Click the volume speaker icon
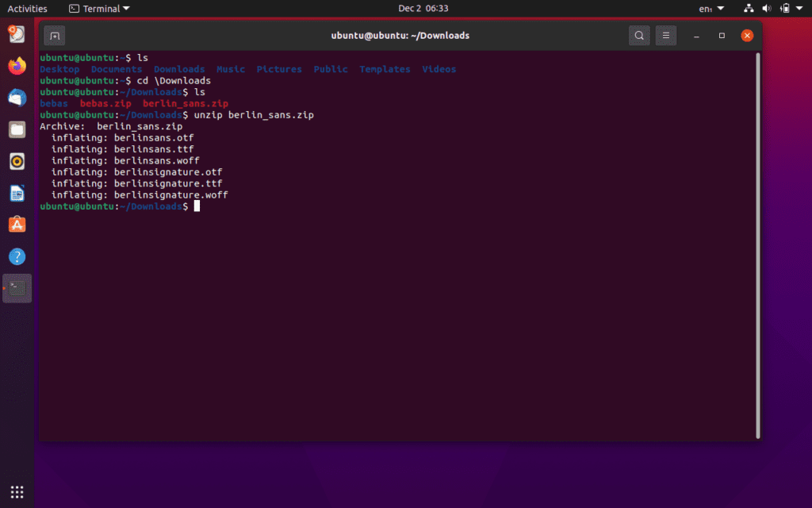This screenshot has width=812, height=508. click(x=767, y=8)
